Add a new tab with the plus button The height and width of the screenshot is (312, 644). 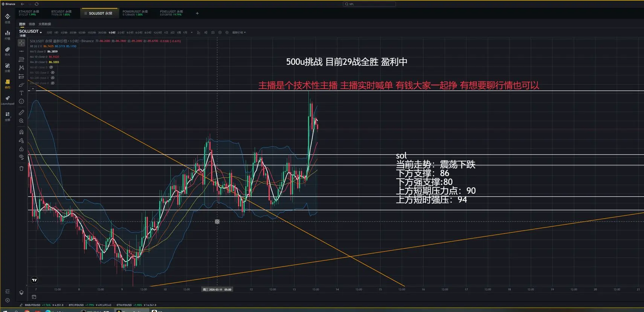(197, 13)
